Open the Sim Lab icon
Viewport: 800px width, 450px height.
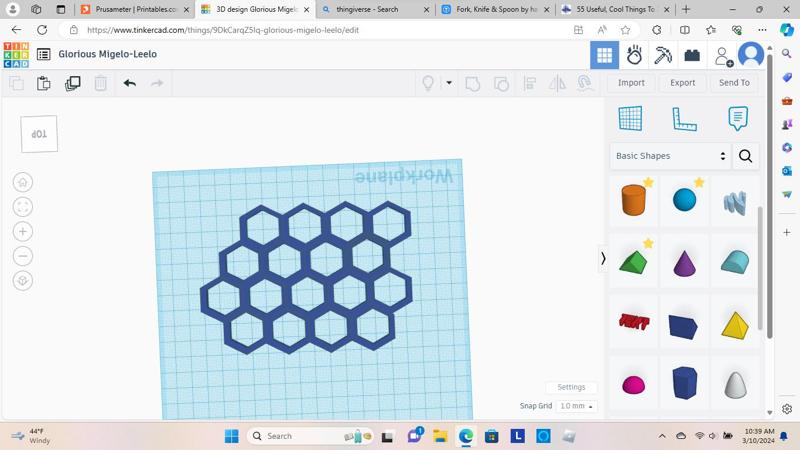634,55
